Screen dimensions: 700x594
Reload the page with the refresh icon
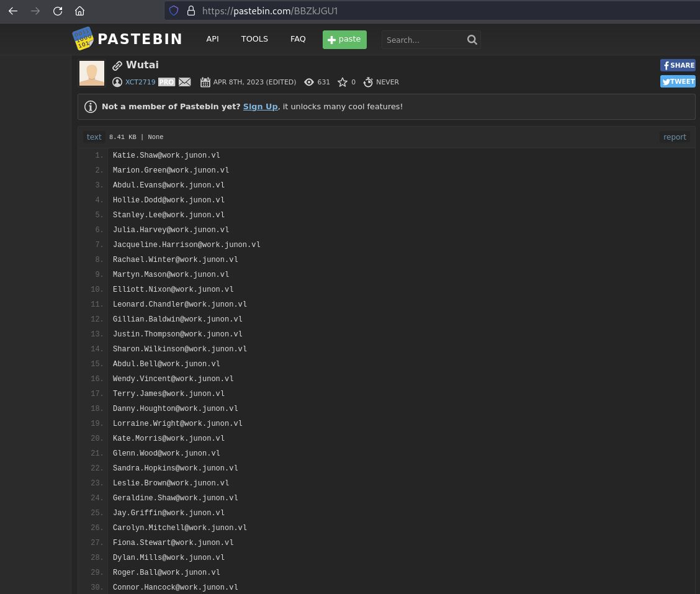(58, 11)
